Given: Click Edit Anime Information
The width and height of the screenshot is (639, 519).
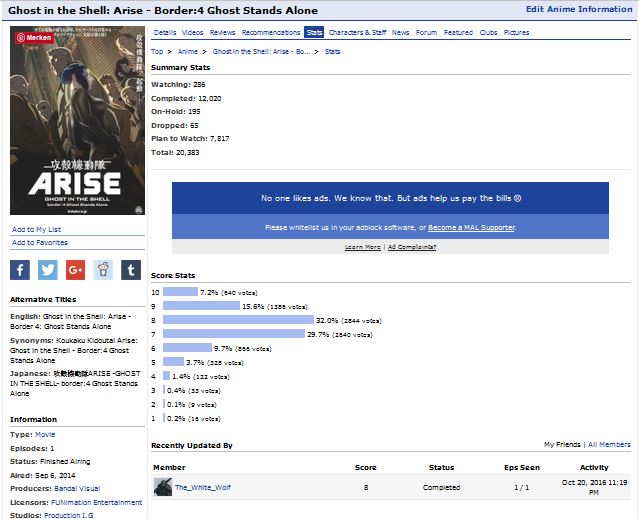Looking at the screenshot, I should click(x=578, y=9).
